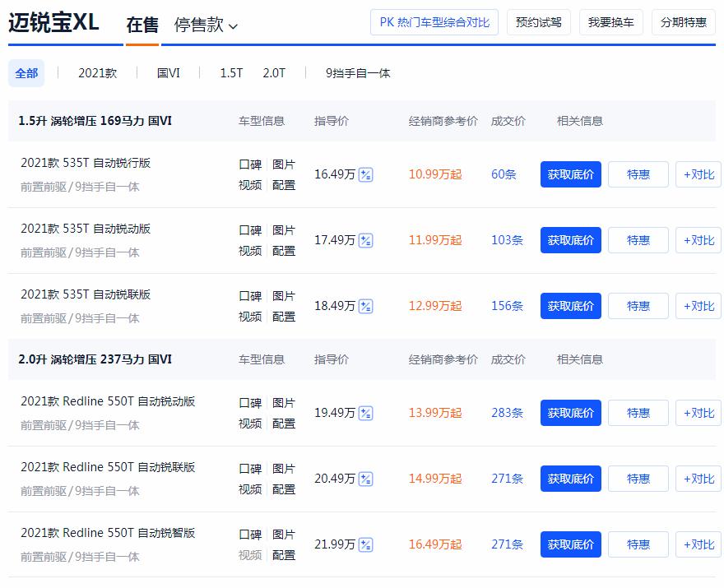The height and width of the screenshot is (588, 724).
Task: Add Redline 550T 自动锐智版 to comparison
Action: 698,544
